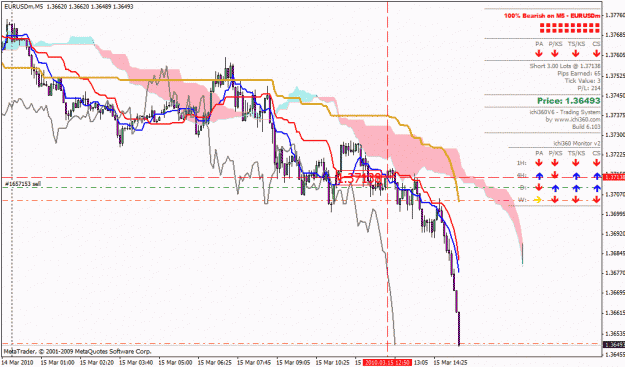Click the W row CS red down arrow
The image size is (625, 367).
pos(596,200)
